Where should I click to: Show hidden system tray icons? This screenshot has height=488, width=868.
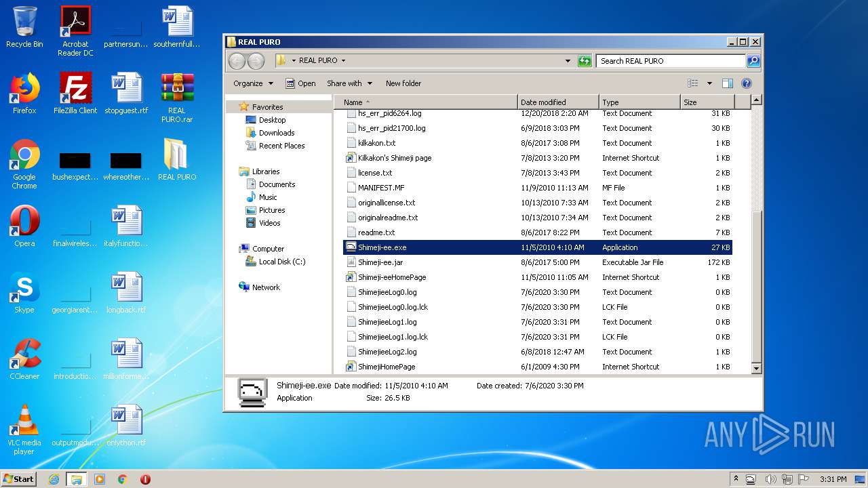coord(736,479)
